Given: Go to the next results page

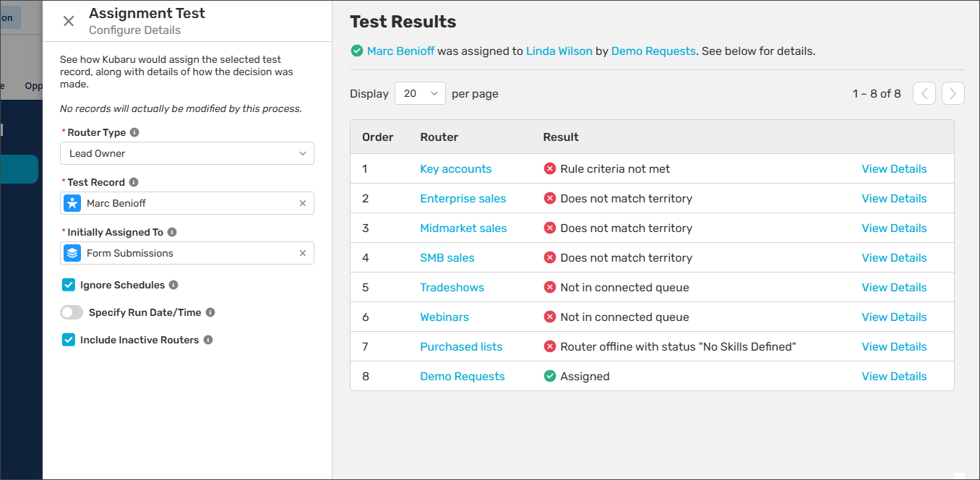Looking at the screenshot, I should coord(953,93).
